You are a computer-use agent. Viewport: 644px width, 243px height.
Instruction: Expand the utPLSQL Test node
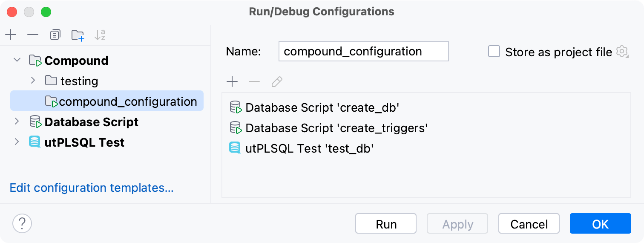click(x=17, y=142)
